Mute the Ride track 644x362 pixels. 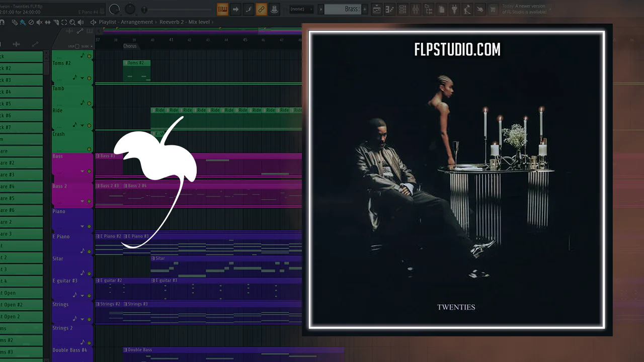click(x=90, y=125)
